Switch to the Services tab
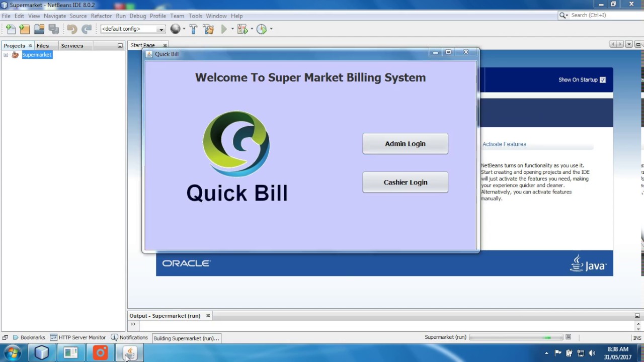 [71, 45]
